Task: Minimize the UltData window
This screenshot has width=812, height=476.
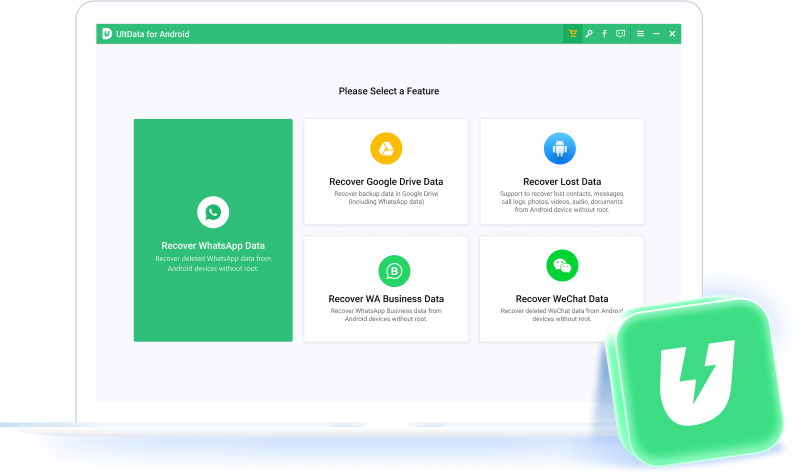Action: (656, 34)
